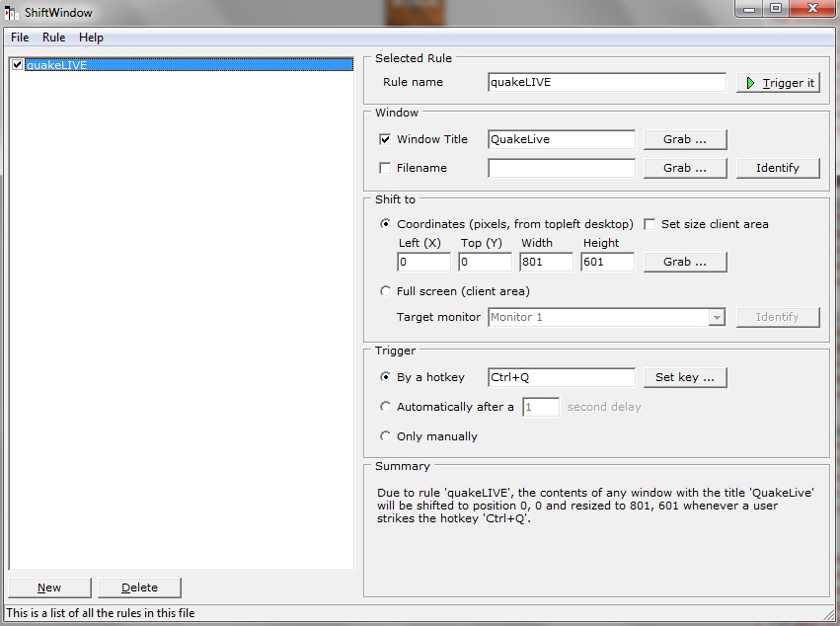The height and width of the screenshot is (626, 840).
Task: Open the File menu
Action: 20,38
